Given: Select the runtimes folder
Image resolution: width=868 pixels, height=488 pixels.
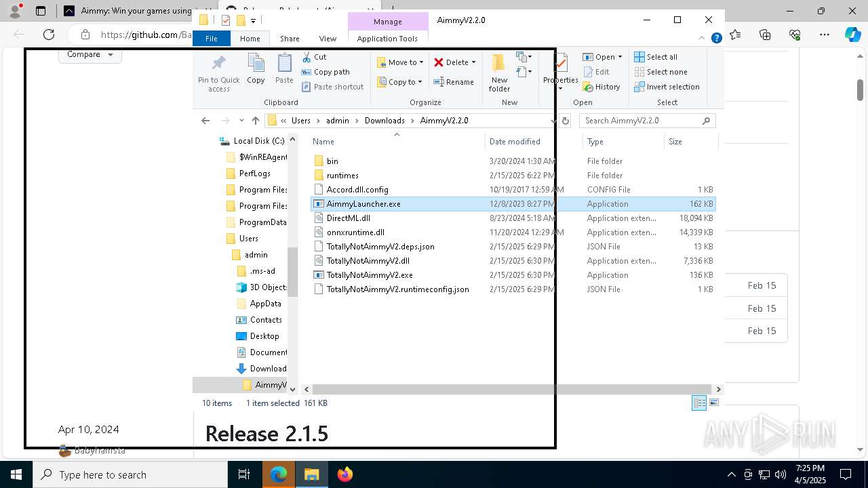Looking at the screenshot, I should (x=513, y=176).
